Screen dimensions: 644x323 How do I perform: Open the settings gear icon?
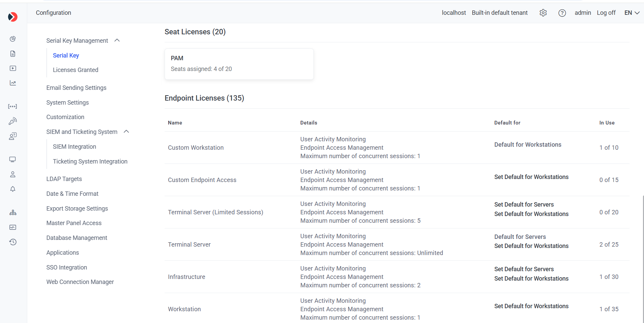click(x=543, y=13)
